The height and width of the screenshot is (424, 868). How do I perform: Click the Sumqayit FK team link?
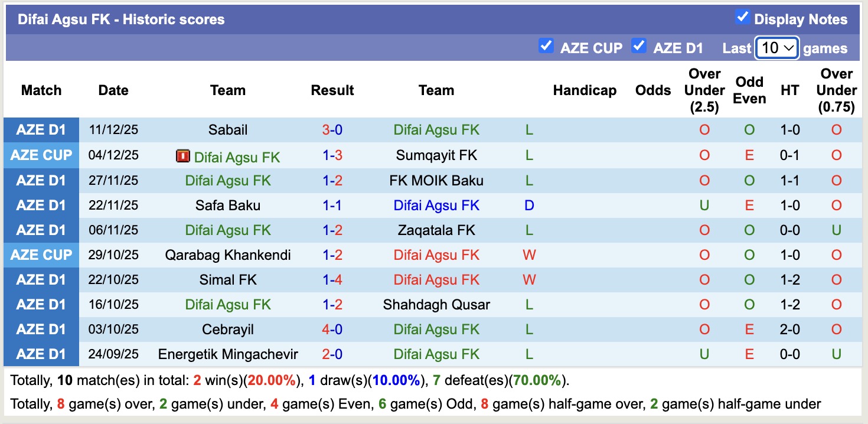pyautogui.click(x=436, y=155)
